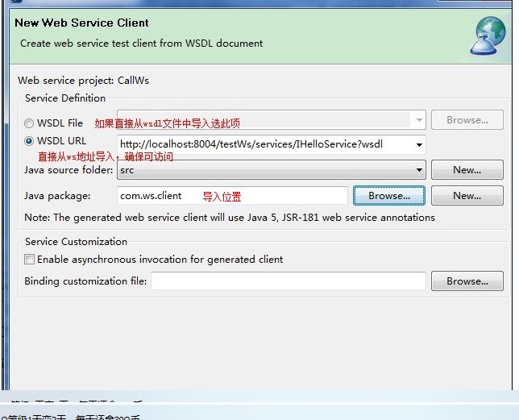The width and height of the screenshot is (519, 420).
Task: Select the WSDL File radio button
Action: 30,123
